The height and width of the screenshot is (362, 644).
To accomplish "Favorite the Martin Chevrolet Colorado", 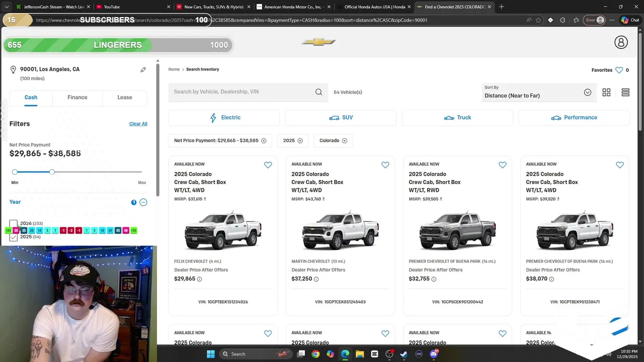I will (385, 165).
